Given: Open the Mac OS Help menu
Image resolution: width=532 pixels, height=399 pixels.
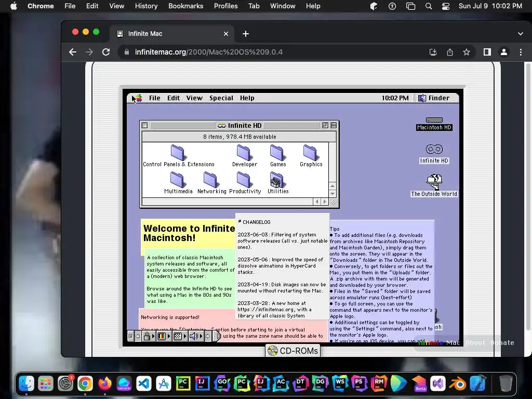Looking at the screenshot, I should [x=247, y=98].
